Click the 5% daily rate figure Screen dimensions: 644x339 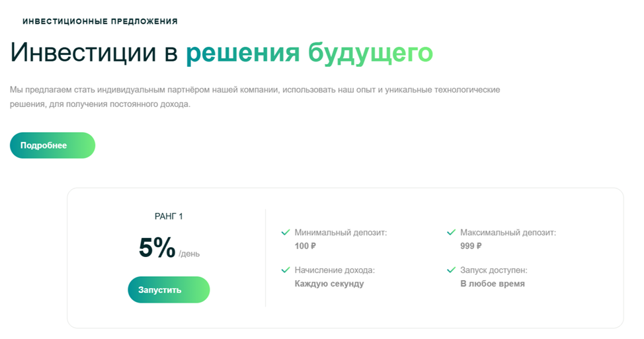click(x=157, y=248)
